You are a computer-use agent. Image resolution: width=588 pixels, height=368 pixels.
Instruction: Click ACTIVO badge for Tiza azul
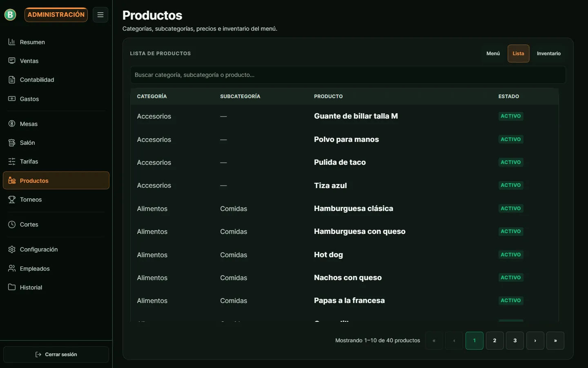511,185
